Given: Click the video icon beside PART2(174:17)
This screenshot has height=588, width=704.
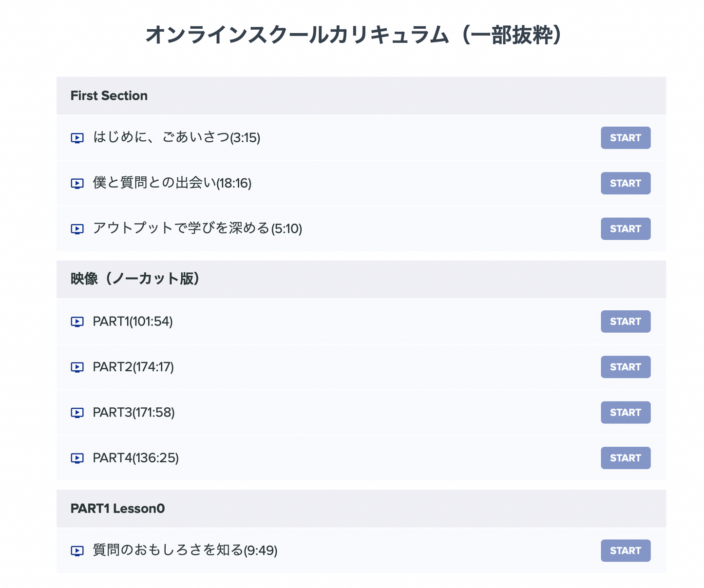Looking at the screenshot, I should coord(77,367).
